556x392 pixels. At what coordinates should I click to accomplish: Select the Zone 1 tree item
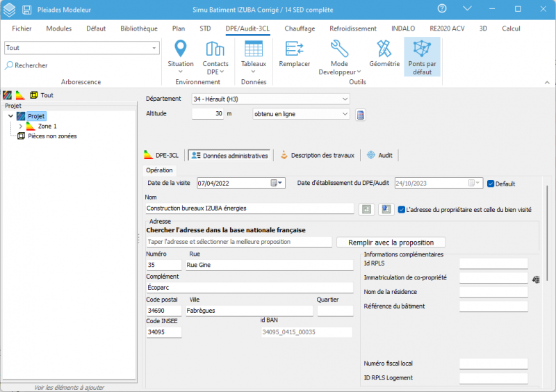47,126
